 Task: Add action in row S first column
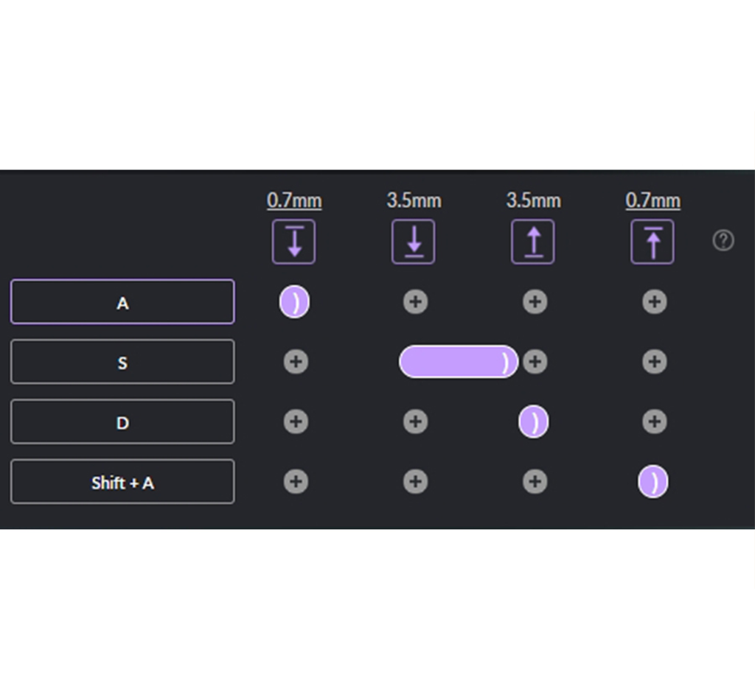296,362
